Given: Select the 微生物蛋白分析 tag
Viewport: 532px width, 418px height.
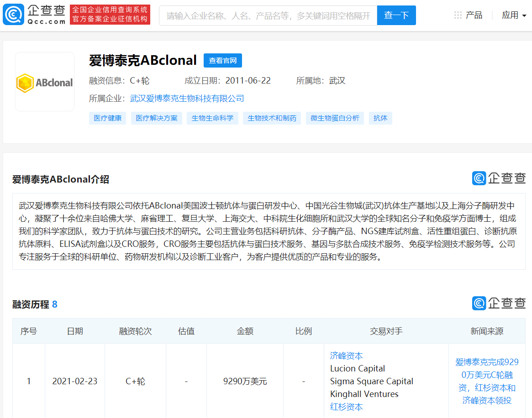Looking at the screenshot, I should coord(335,118).
